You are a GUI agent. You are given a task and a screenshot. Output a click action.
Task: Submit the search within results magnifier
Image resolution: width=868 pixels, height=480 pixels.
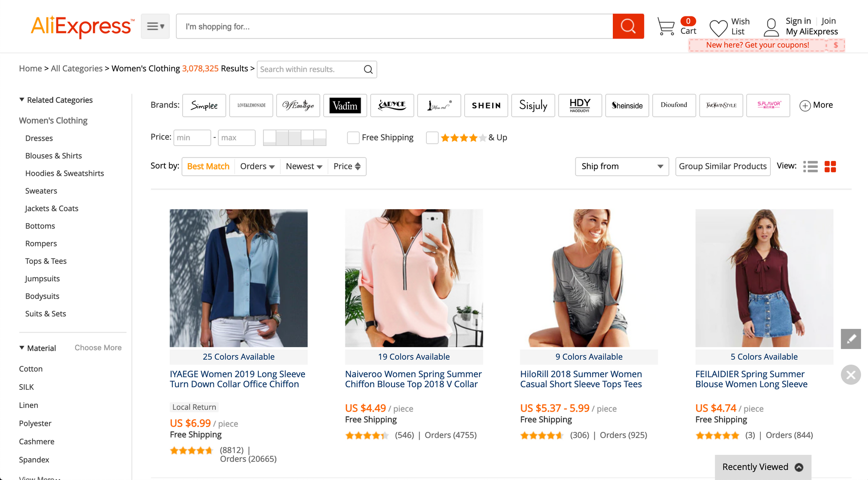(368, 69)
